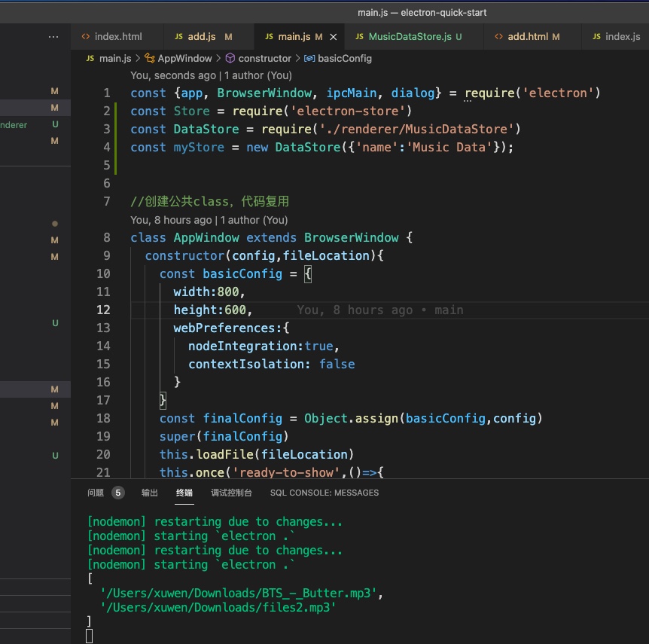This screenshot has height=644, width=649.
Task: Click the HTML icon on add.html tab
Action: (498, 36)
